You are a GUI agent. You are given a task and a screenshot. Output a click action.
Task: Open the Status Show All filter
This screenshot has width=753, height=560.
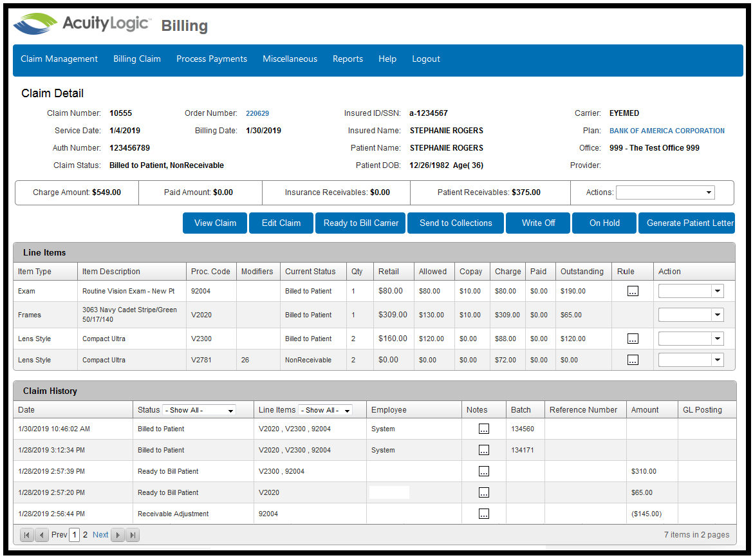(199, 410)
